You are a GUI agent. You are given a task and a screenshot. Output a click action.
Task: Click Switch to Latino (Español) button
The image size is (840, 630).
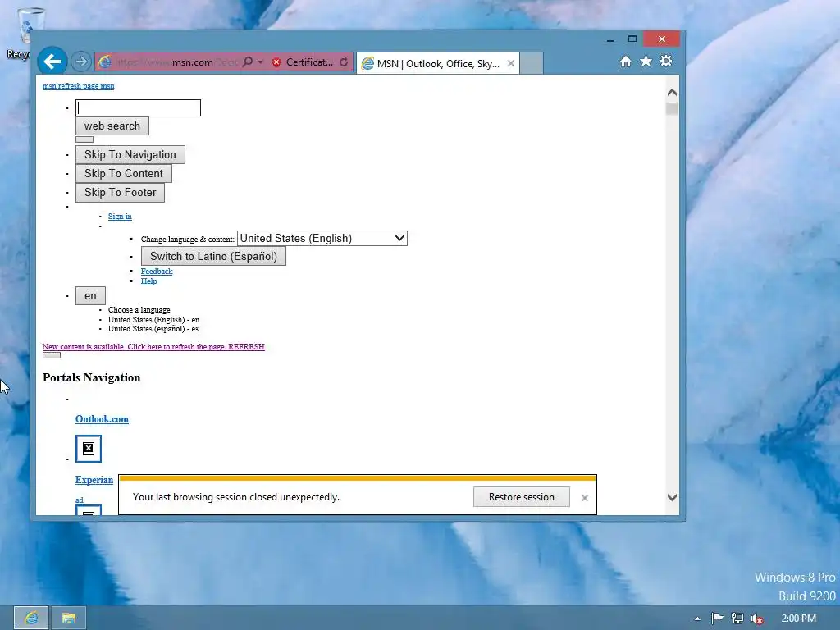pyautogui.click(x=213, y=256)
